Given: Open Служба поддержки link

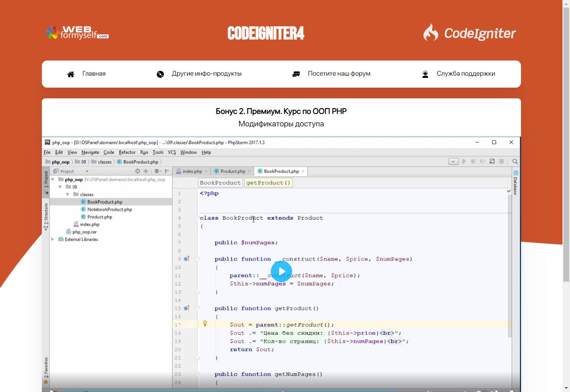Looking at the screenshot, I should click(x=466, y=74).
